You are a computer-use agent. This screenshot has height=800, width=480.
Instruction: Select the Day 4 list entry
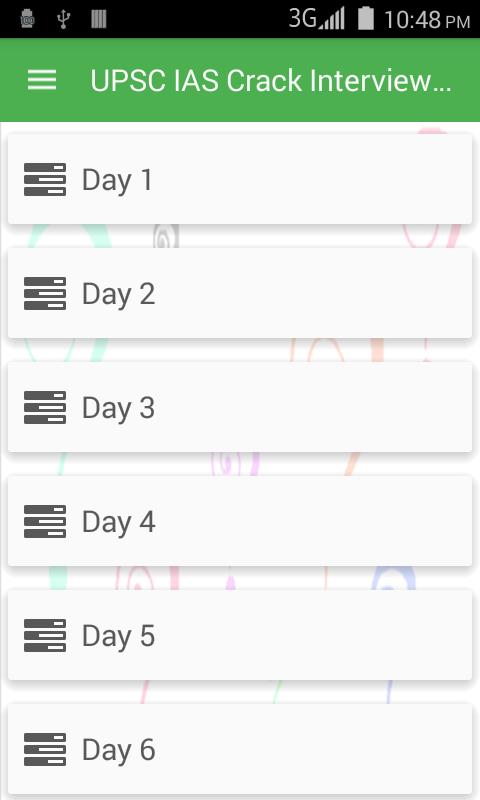tap(240, 521)
